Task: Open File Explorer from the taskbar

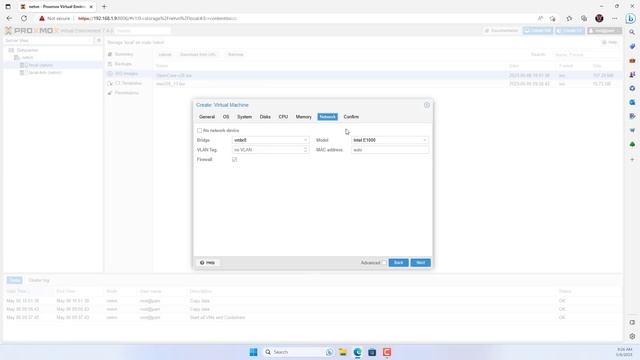Action: tap(343, 352)
